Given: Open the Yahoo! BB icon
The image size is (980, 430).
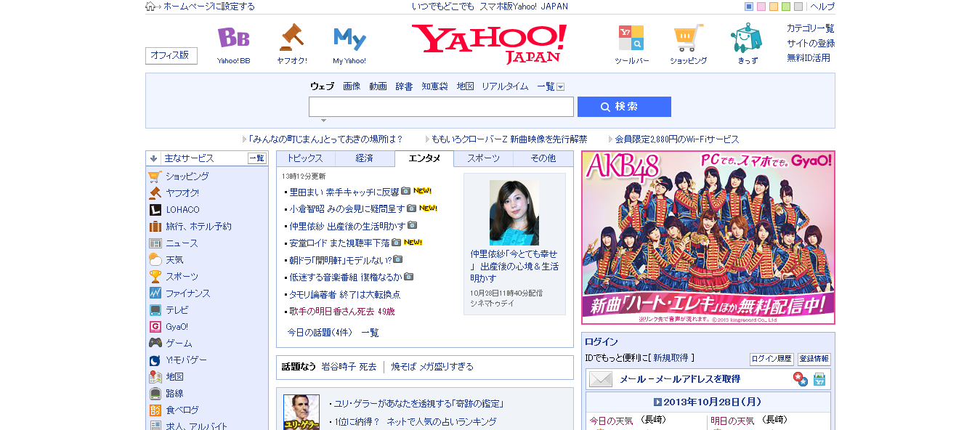Looking at the screenshot, I should point(233,38).
